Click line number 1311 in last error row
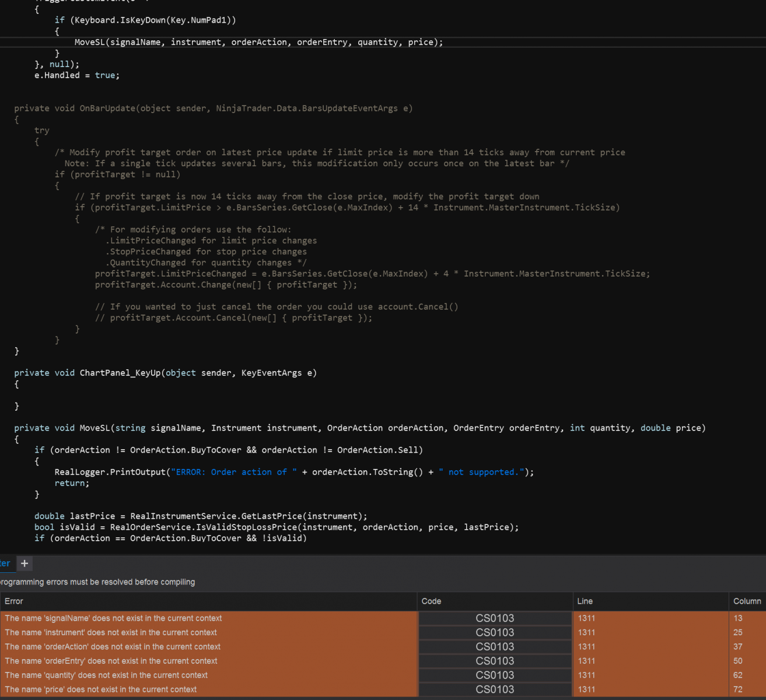Screen dimensions: 766x700 click(x=586, y=689)
